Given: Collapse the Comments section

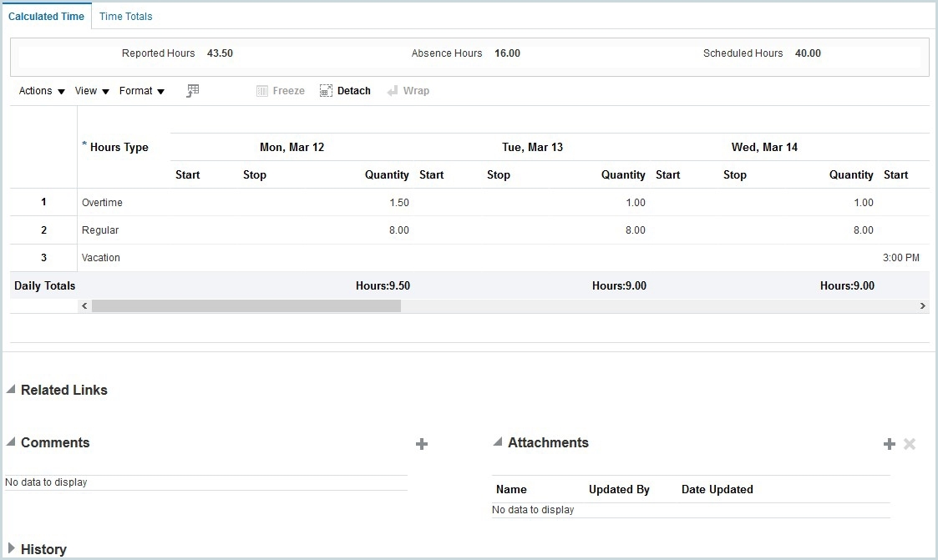Looking at the screenshot, I should 10,442.
